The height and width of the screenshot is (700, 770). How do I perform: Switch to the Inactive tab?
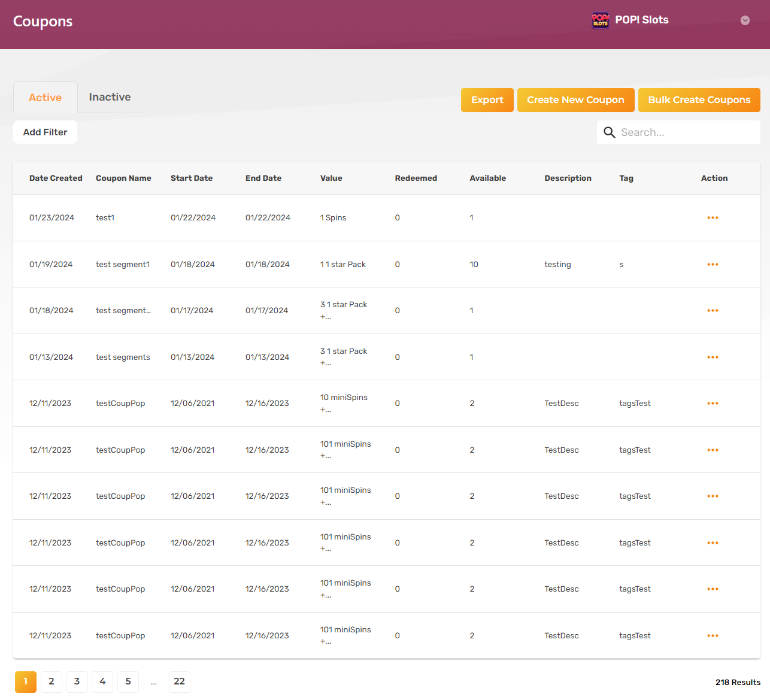[110, 97]
